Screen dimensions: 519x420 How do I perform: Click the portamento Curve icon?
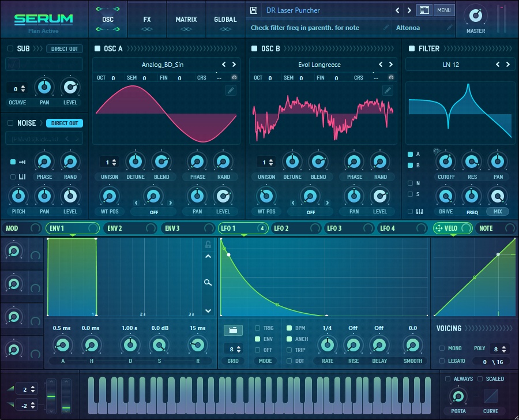tap(491, 396)
